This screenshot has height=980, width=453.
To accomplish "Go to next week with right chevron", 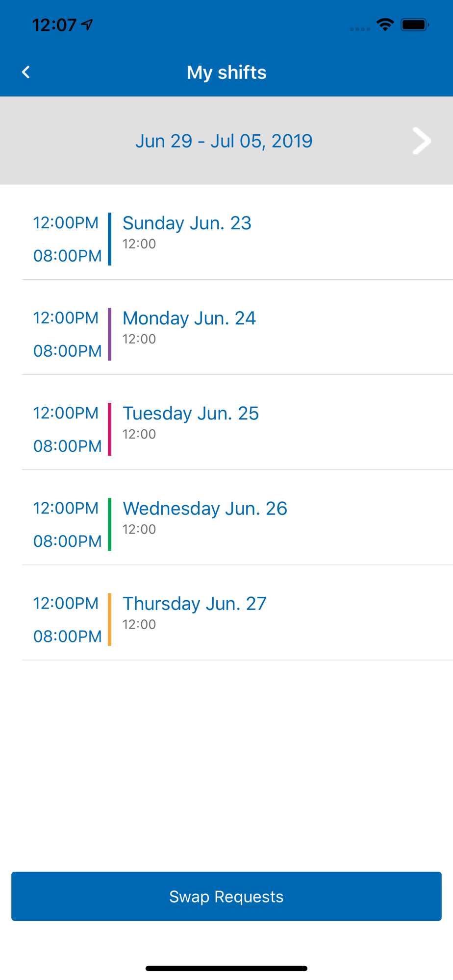I will point(421,141).
